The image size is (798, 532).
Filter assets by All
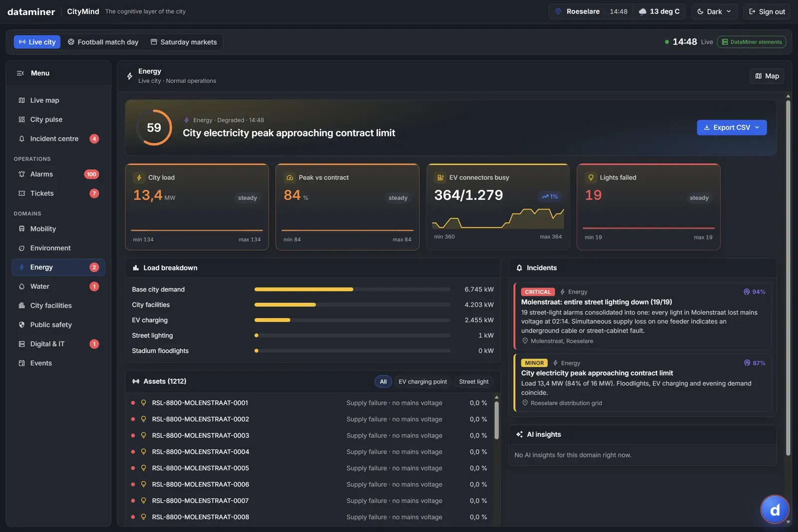(x=383, y=382)
